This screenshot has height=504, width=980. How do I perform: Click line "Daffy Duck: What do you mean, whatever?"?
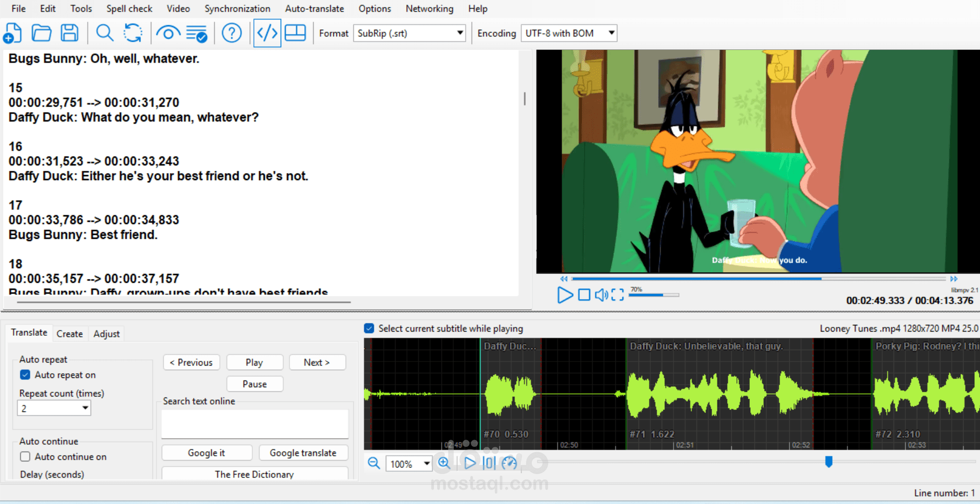coord(133,117)
